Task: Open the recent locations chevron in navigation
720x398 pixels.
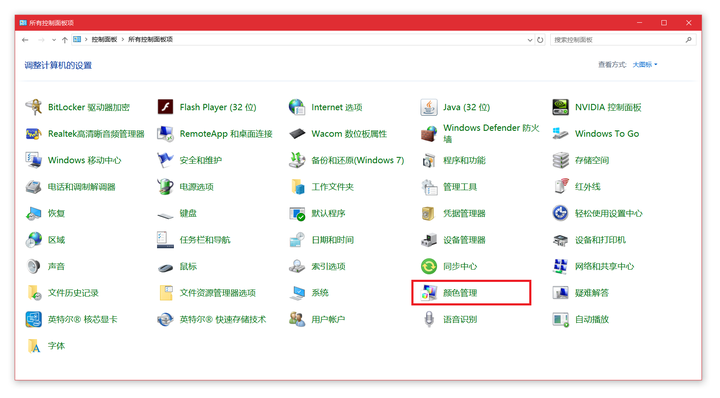Action: click(x=54, y=40)
